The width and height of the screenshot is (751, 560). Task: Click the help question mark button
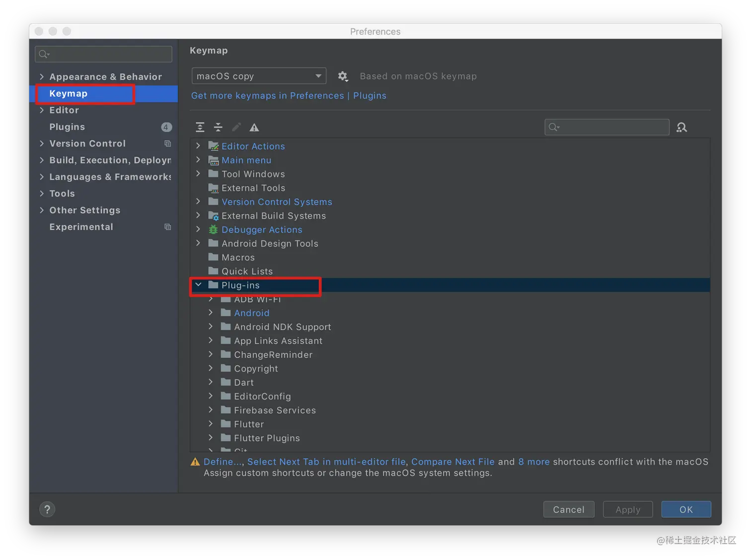point(47,509)
